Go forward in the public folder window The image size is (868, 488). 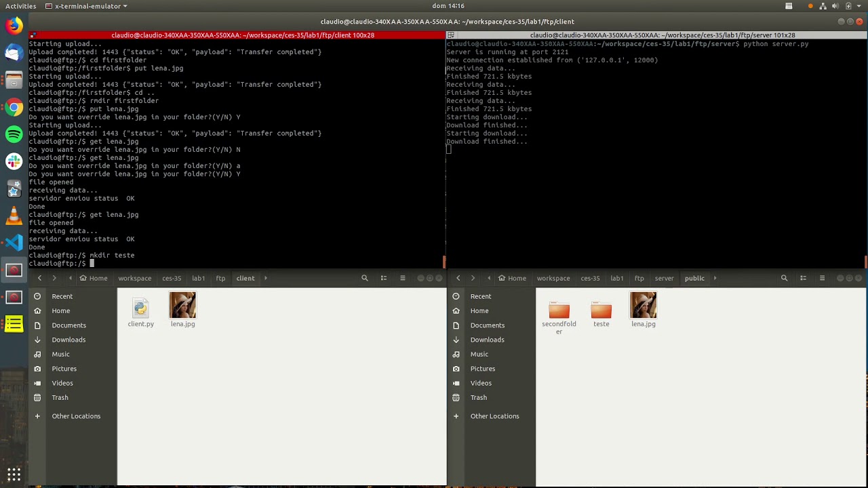tap(473, 278)
